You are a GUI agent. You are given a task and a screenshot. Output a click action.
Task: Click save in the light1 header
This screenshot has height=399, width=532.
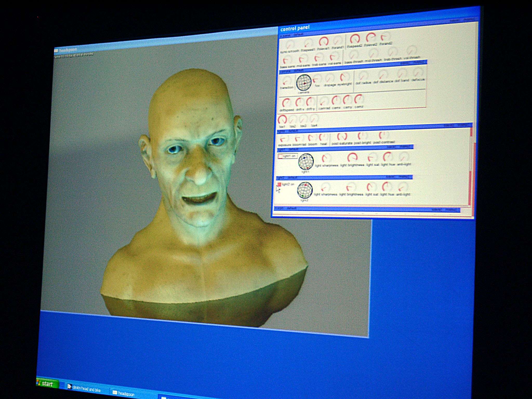coord(391,147)
